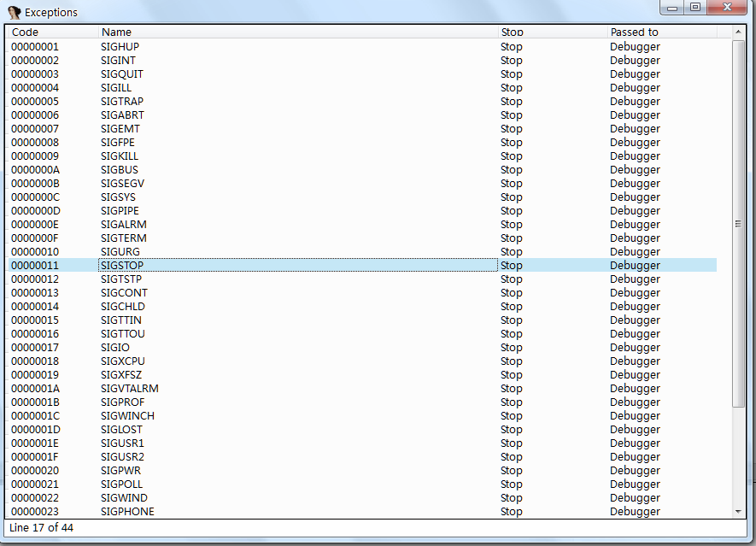Image resolution: width=756 pixels, height=546 pixels.
Task: Click the Stop value in the SIGKILL row
Action: (x=512, y=156)
